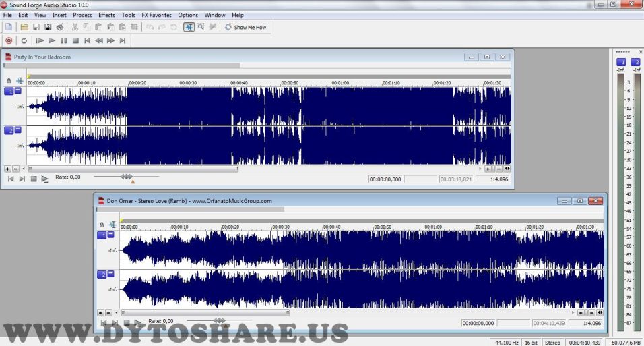Click edit tool selector in Don Omar window
The width and height of the screenshot is (644, 346).
[112, 225]
